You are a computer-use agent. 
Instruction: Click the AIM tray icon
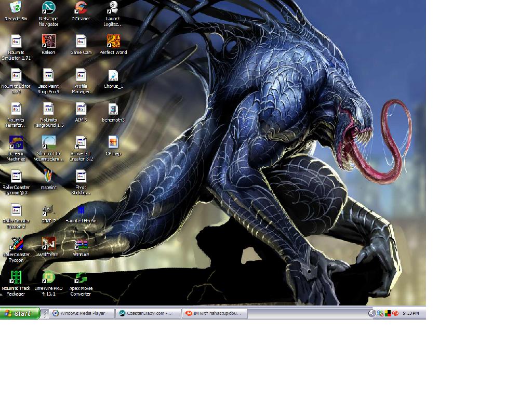[395, 313]
